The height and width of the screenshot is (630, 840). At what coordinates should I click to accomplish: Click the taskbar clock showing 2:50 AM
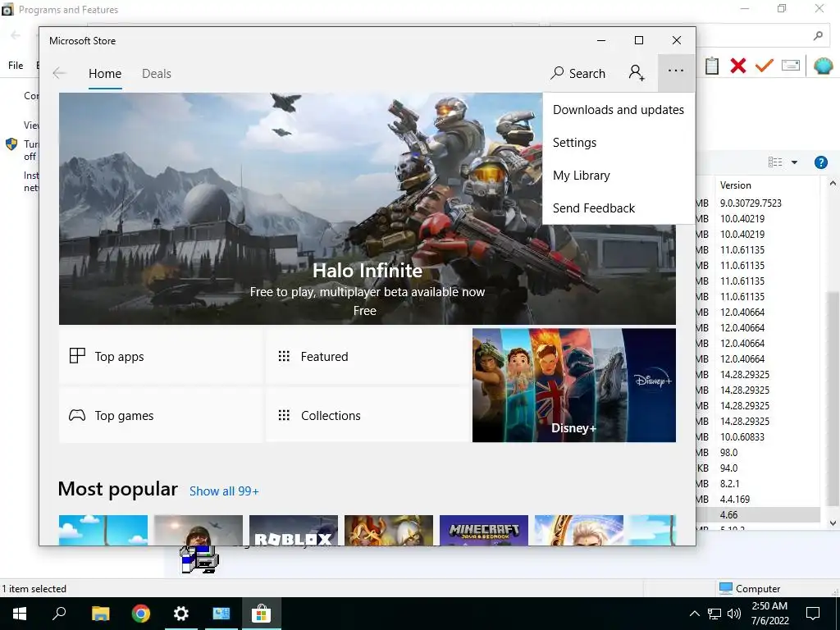(769, 614)
